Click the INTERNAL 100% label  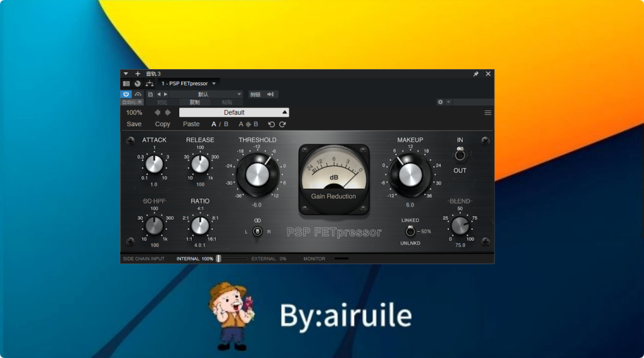coord(195,259)
